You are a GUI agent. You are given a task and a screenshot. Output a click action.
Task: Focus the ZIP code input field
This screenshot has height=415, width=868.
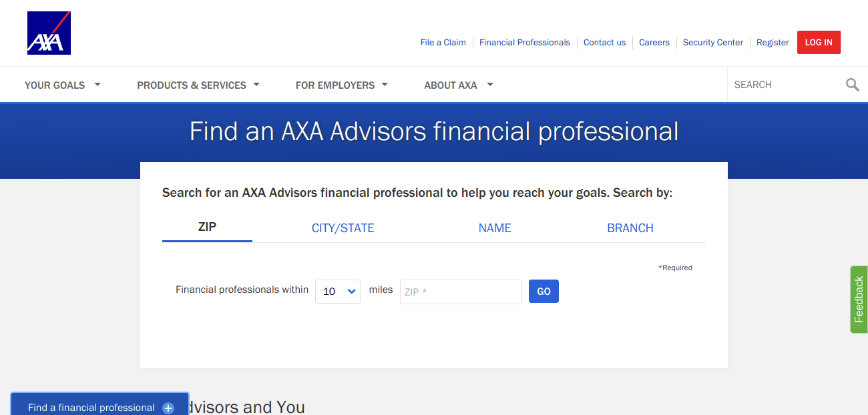point(461,292)
